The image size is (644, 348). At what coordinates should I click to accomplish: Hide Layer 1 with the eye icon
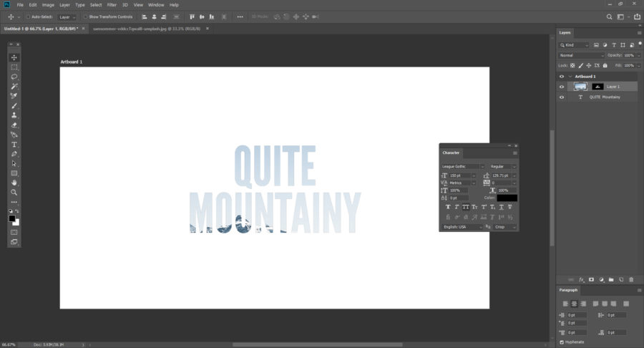click(562, 87)
